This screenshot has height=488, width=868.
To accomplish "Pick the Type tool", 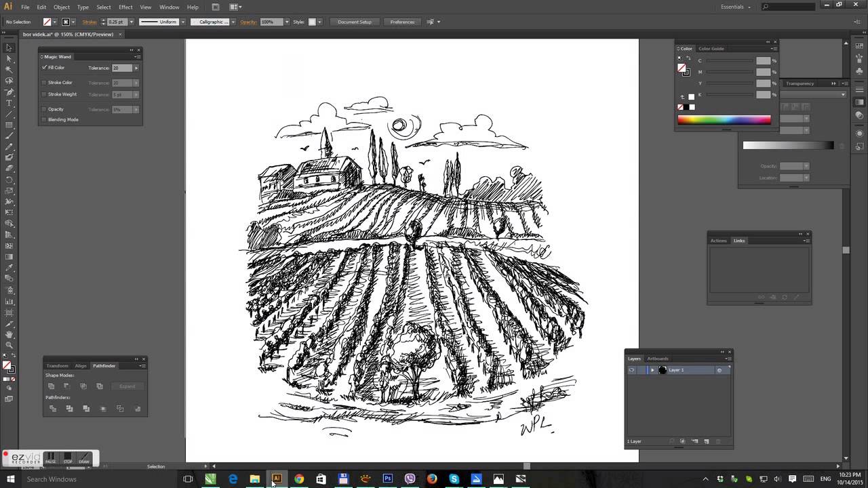I will coord(9,103).
